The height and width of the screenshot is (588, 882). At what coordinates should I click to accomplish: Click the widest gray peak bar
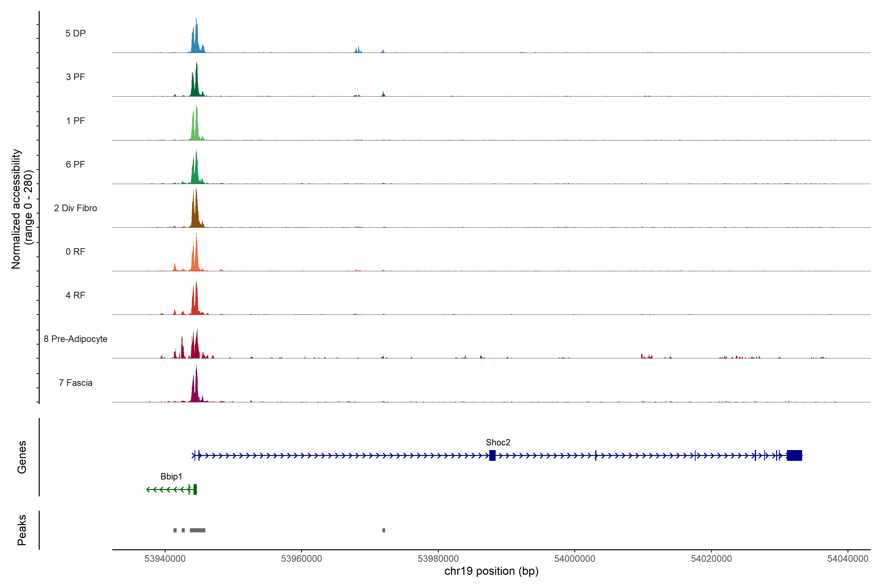coord(197,530)
